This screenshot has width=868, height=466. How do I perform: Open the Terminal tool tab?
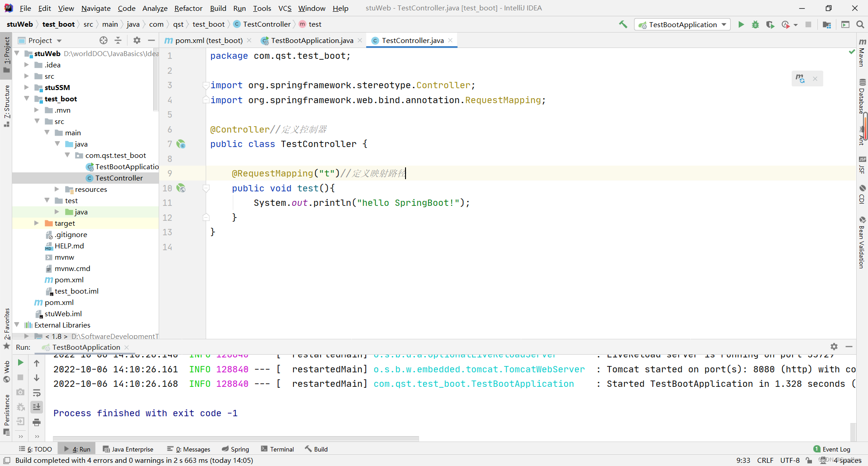pyautogui.click(x=278, y=449)
